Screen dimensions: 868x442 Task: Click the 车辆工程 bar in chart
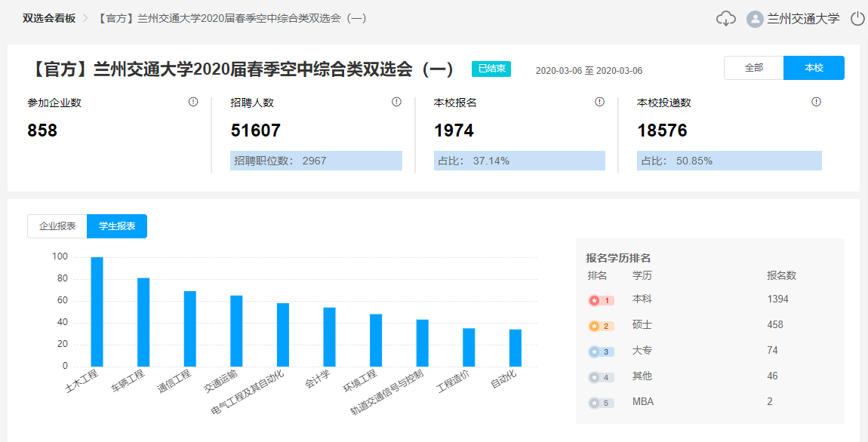pos(143,322)
